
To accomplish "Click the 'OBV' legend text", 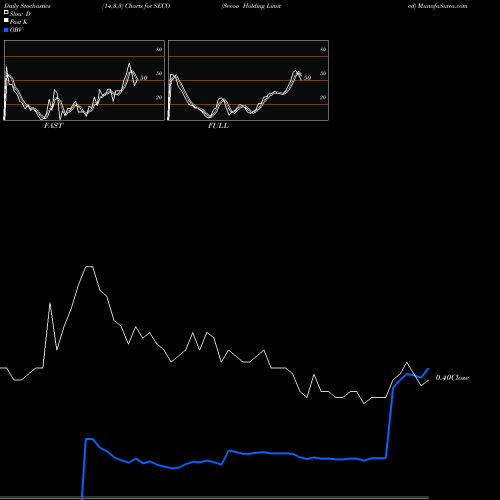I will click(16, 30).
